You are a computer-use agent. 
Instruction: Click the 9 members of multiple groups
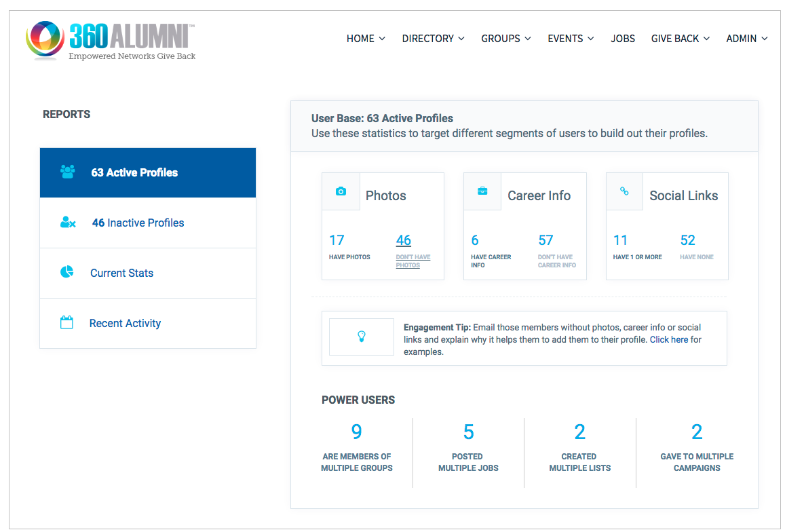pyautogui.click(x=356, y=432)
